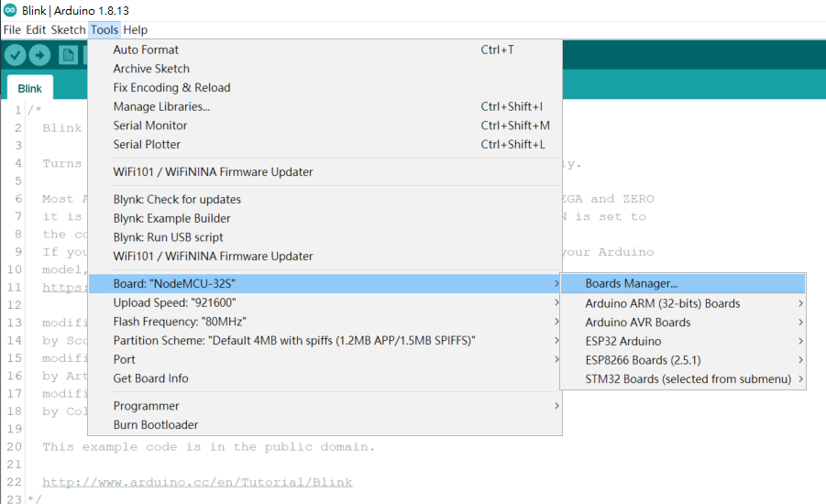Open the File menu

pos(12,30)
